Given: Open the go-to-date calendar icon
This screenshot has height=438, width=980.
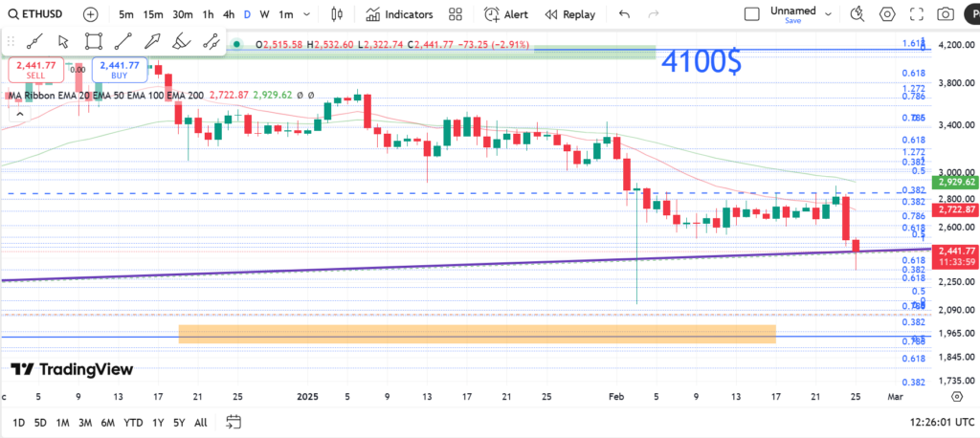Looking at the screenshot, I should 233,422.
